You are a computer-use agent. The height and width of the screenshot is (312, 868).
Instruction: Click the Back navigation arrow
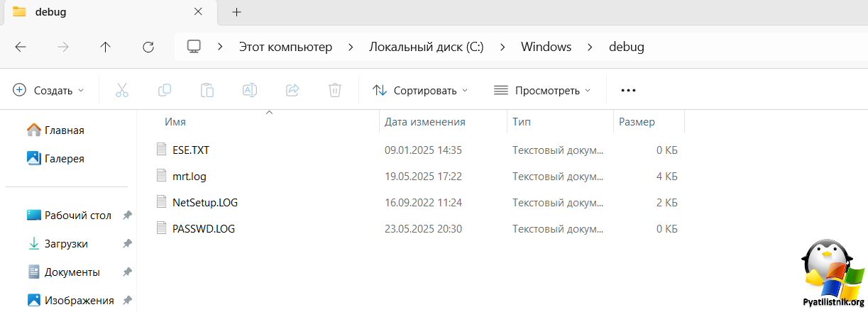pyautogui.click(x=21, y=48)
